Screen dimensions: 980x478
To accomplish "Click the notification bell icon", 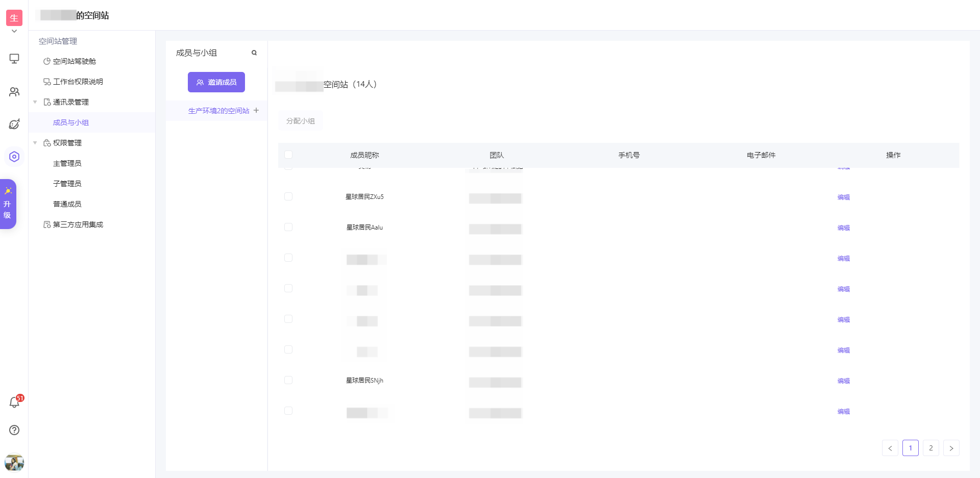I will 14,402.
